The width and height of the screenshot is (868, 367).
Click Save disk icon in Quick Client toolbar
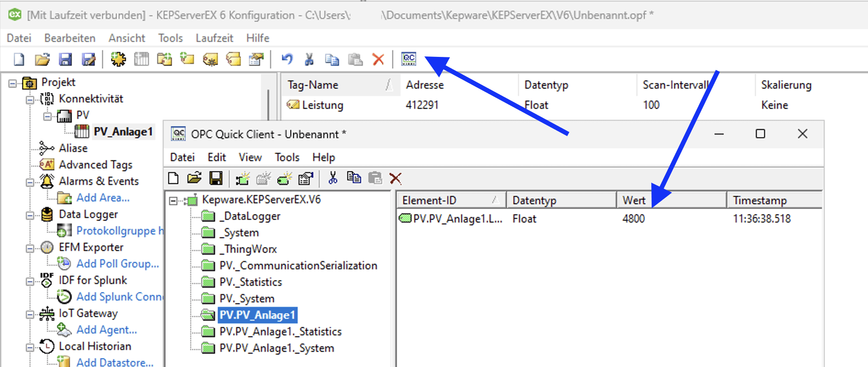(216, 178)
